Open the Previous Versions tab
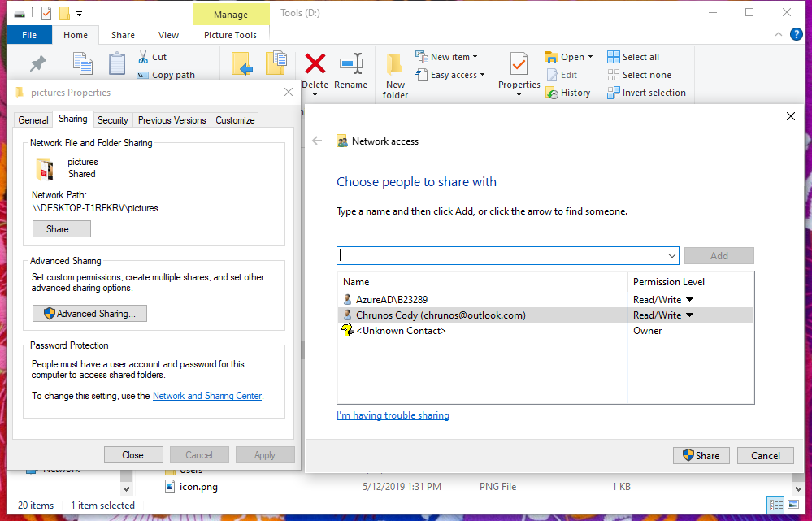 (172, 120)
